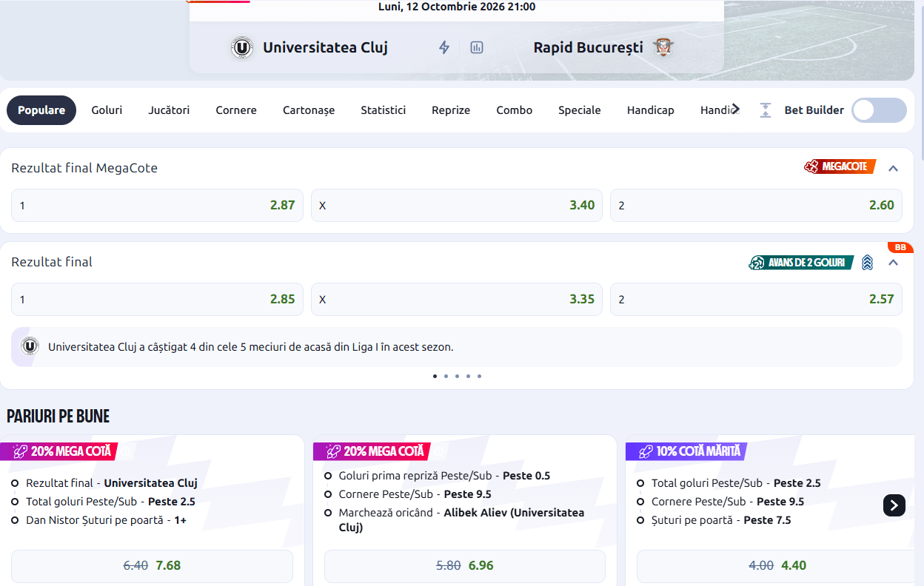
Task: Go to the last stats carousel dot
Action: (x=479, y=376)
